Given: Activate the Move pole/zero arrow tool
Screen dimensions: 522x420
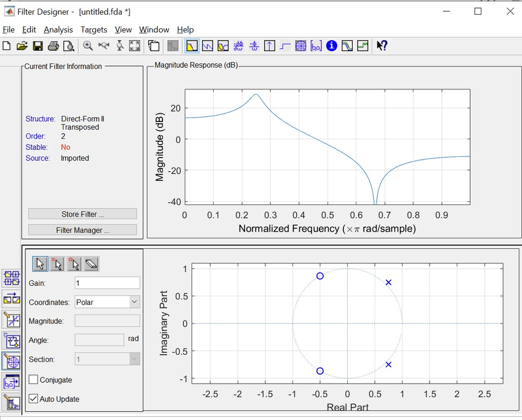Looking at the screenshot, I should point(40,264).
